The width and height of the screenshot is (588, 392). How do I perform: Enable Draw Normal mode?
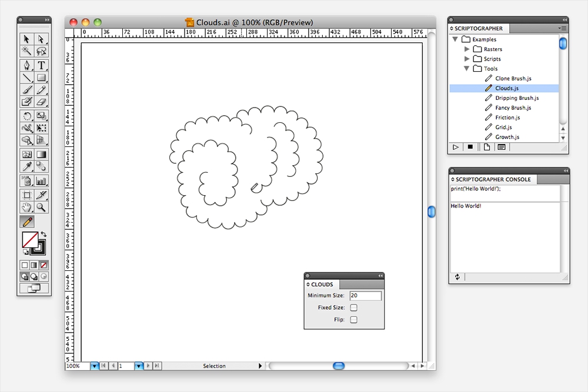click(x=25, y=277)
